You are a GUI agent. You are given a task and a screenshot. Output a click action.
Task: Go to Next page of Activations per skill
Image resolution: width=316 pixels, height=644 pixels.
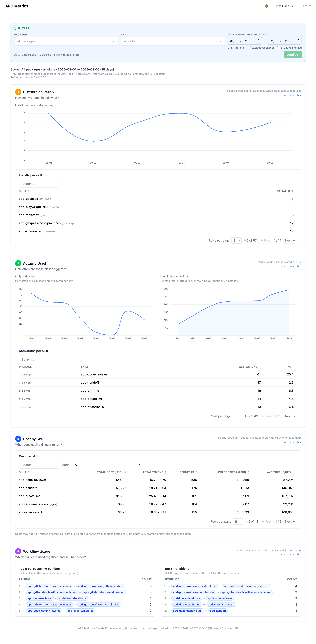pyautogui.click(x=290, y=416)
